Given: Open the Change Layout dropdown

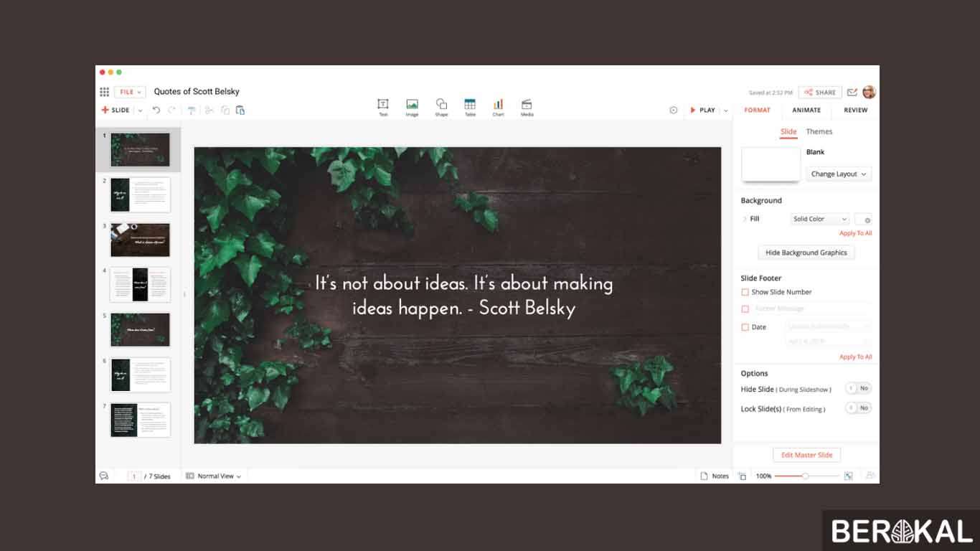Looking at the screenshot, I should [x=839, y=174].
